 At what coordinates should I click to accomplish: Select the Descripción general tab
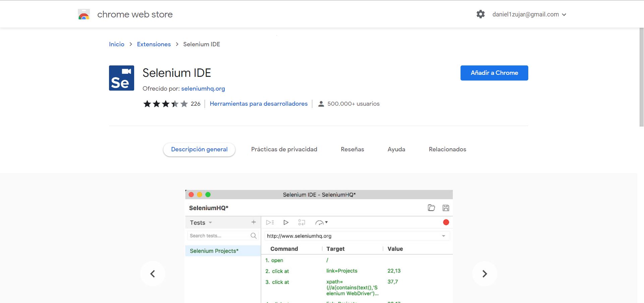point(199,149)
